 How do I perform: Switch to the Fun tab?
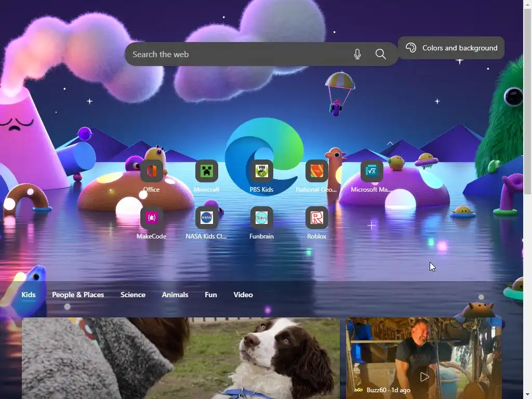[211, 295]
